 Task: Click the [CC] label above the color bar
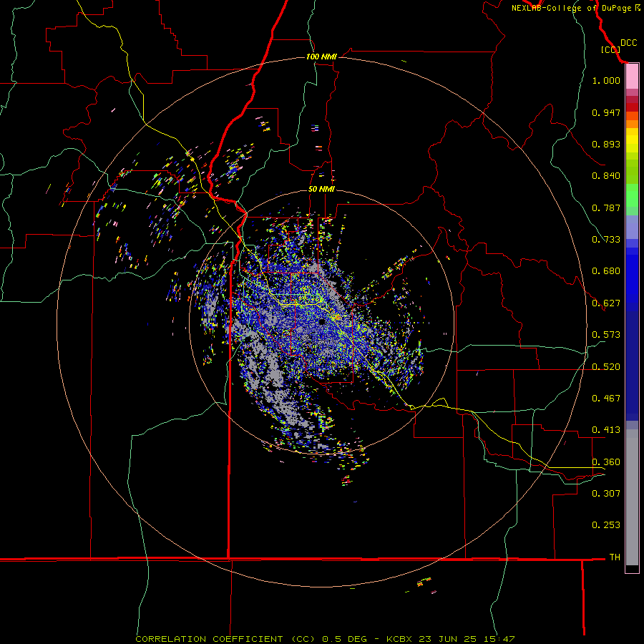(610, 49)
